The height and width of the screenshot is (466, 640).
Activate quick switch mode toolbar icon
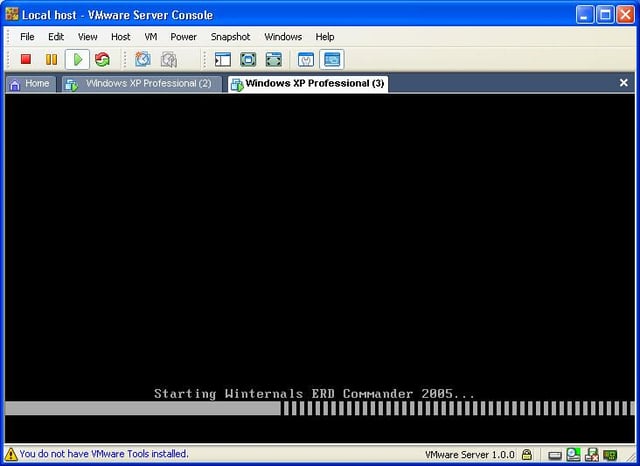(x=273, y=60)
